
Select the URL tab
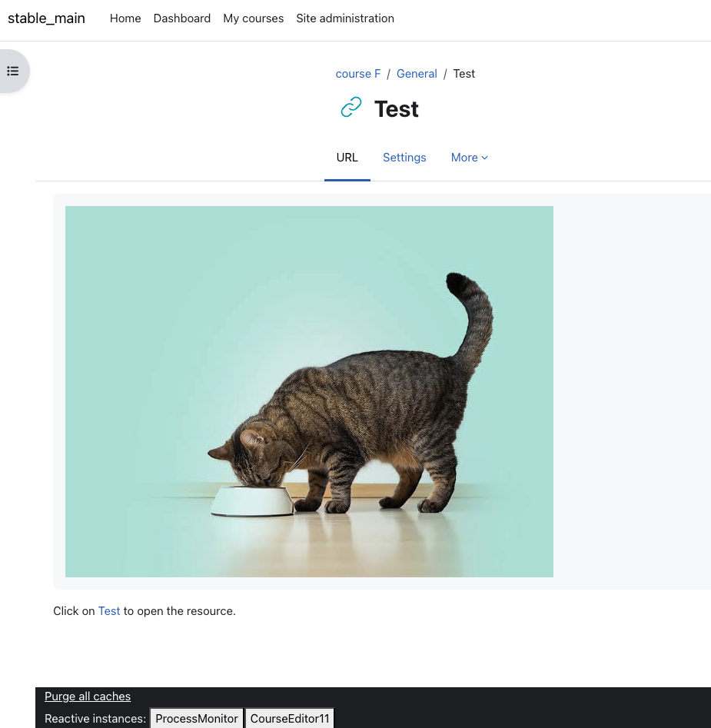tap(347, 158)
